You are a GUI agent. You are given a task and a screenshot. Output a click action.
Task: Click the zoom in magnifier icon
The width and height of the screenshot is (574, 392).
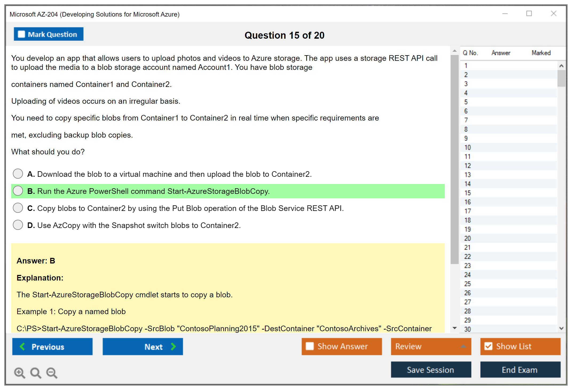[19, 373]
